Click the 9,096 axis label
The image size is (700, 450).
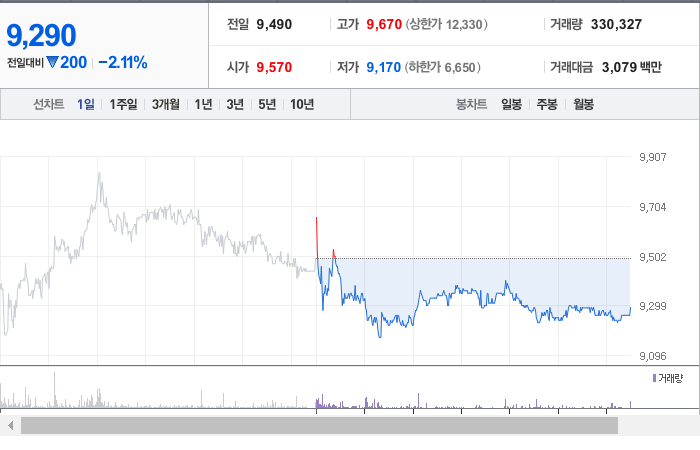click(653, 356)
